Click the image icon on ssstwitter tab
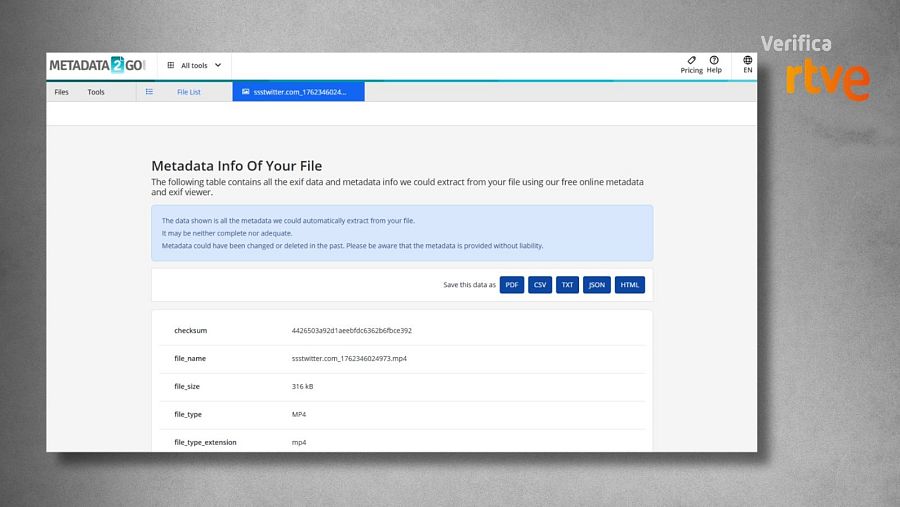The height and width of the screenshot is (507, 900). click(245, 92)
